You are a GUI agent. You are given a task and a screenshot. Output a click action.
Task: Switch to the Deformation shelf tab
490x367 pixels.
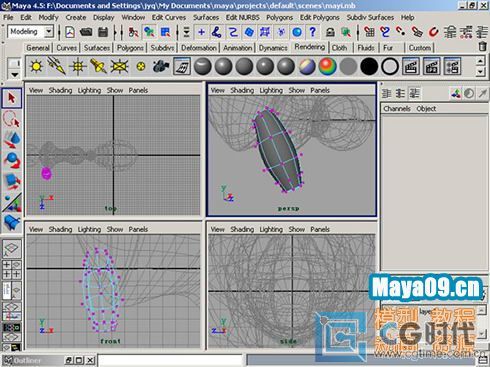(x=199, y=48)
